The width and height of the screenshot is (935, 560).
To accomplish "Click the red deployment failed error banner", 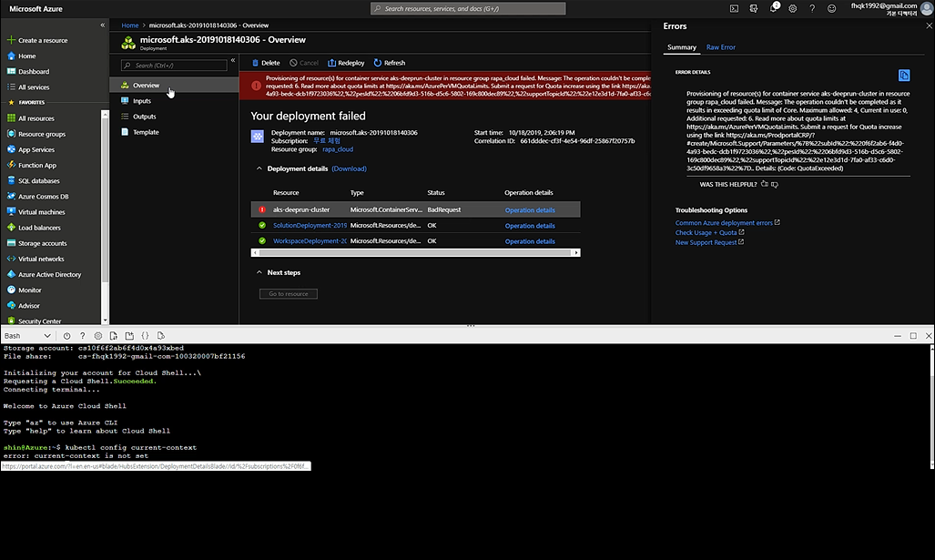I will (x=445, y=86).
